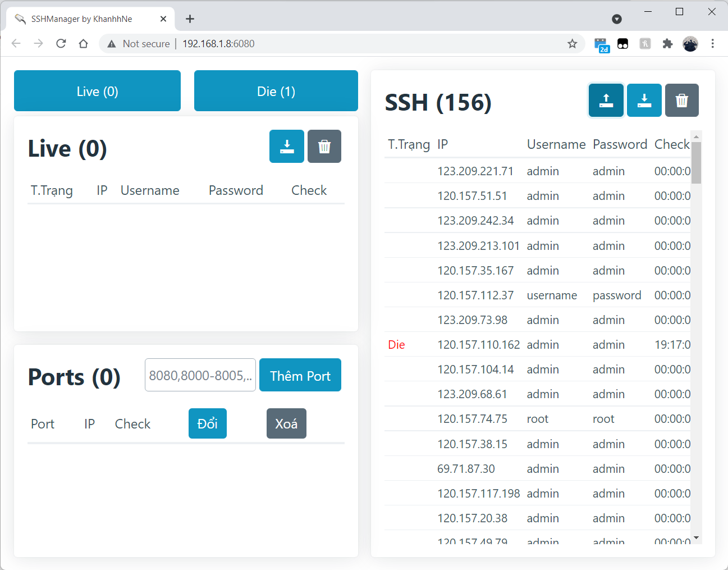This screenshot has height=570, width=728.
Task: Open the browser home page
Action: pos(84,44)
